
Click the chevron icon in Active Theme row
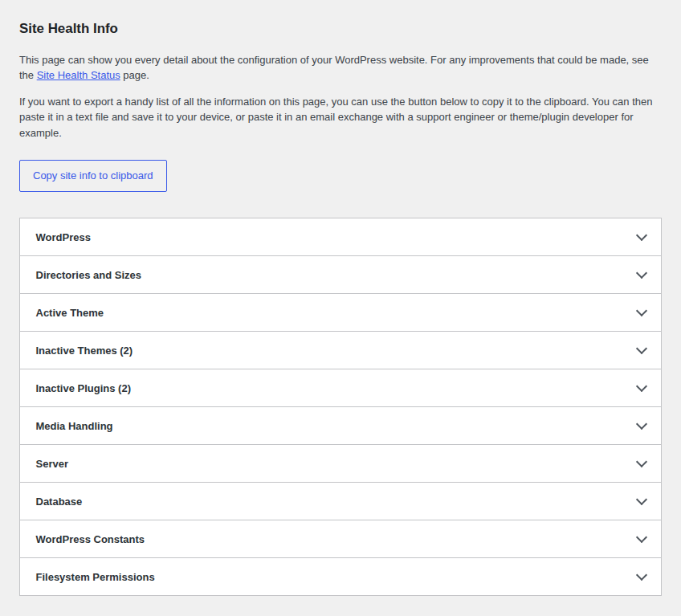(x=642, y=312)
